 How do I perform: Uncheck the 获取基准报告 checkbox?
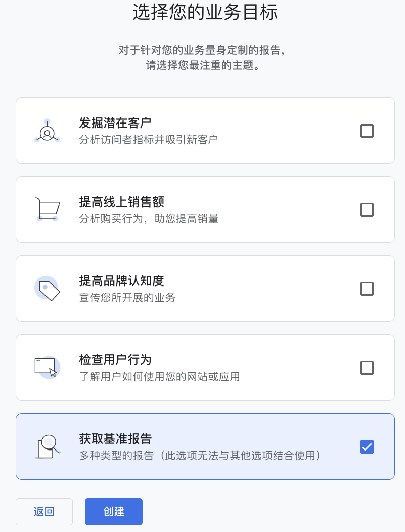pyautogui.click(x=367, y=446)
